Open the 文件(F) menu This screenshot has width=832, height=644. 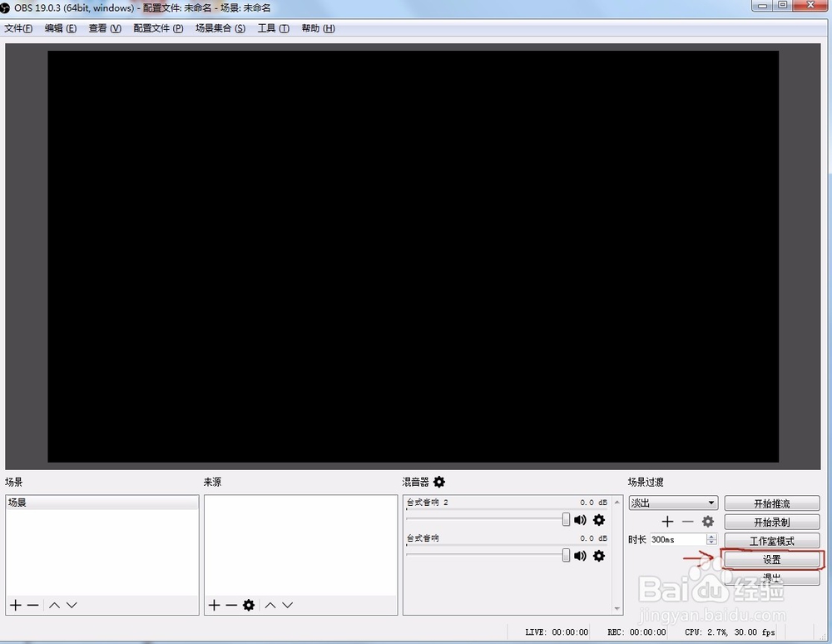tap(18, 28)
